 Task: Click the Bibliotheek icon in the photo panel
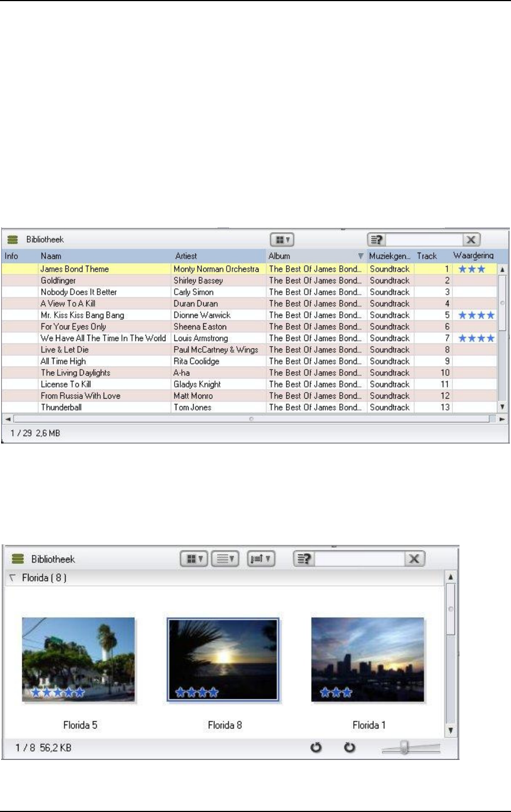pyautogui.click(x=18, y=559)
